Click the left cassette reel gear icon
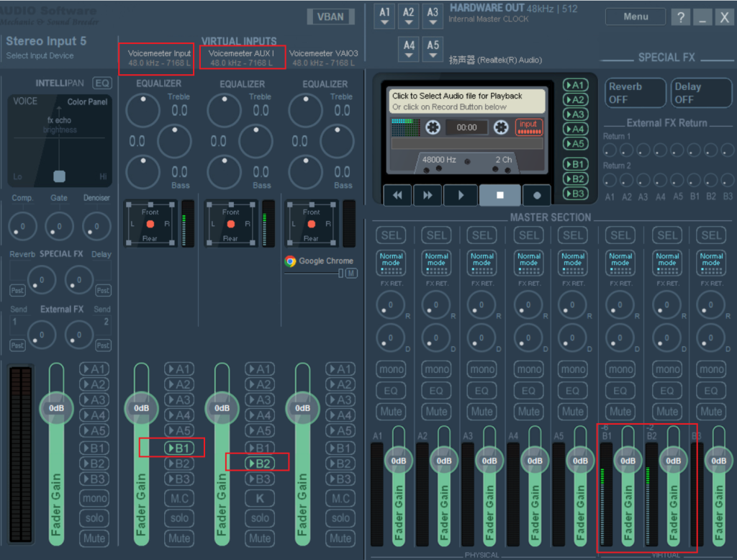Viewport: 737px width, 560px height. coord(433,127)
